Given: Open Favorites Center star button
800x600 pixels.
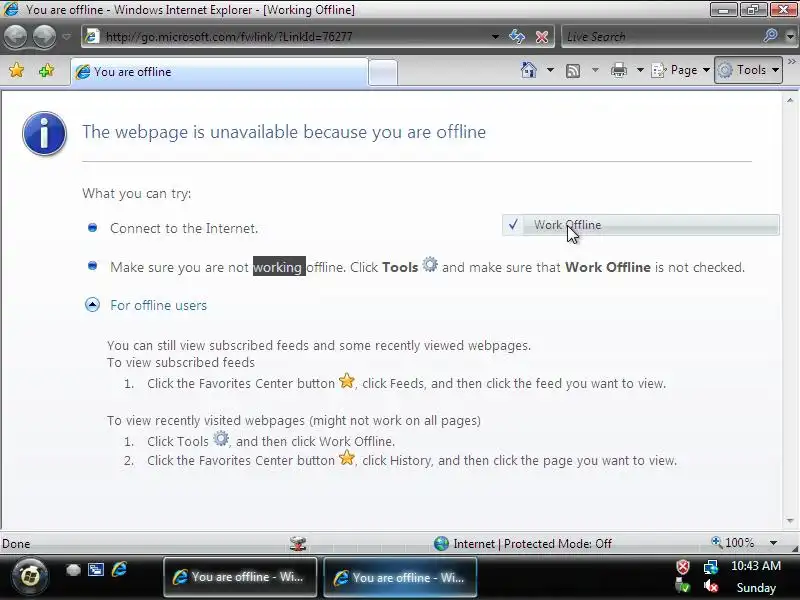Looking at the screenshot, I should [16, 70].
